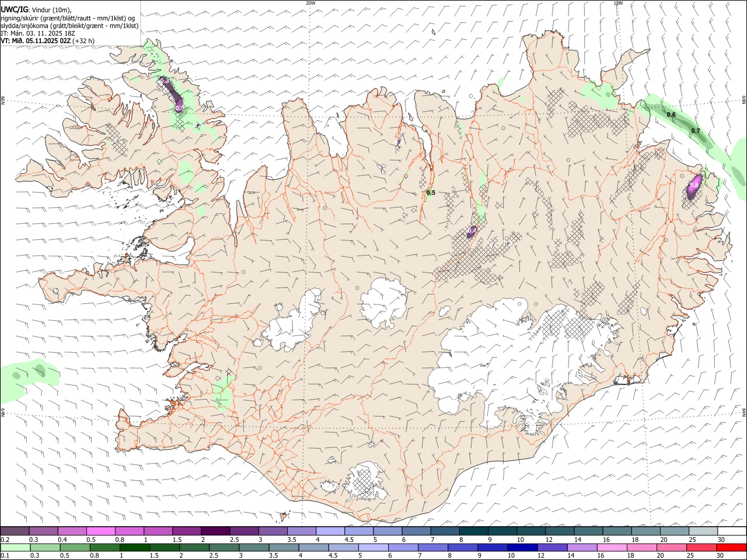The image size is (747, 560).
Task: Click the 'VT: Mið. 05.11.2025 02Z (+32 h)' line
Action: 48,41
